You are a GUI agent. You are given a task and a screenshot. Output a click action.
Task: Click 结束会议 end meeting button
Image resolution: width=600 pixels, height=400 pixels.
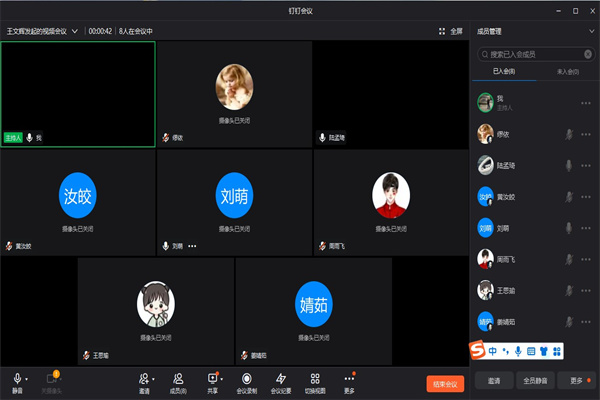click(444, 384)
